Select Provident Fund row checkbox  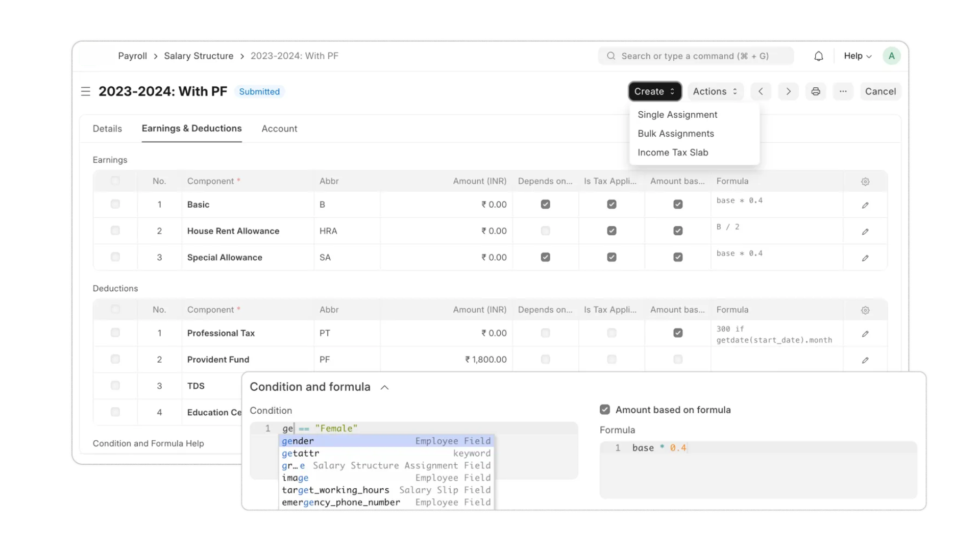[x=115, y=359]
